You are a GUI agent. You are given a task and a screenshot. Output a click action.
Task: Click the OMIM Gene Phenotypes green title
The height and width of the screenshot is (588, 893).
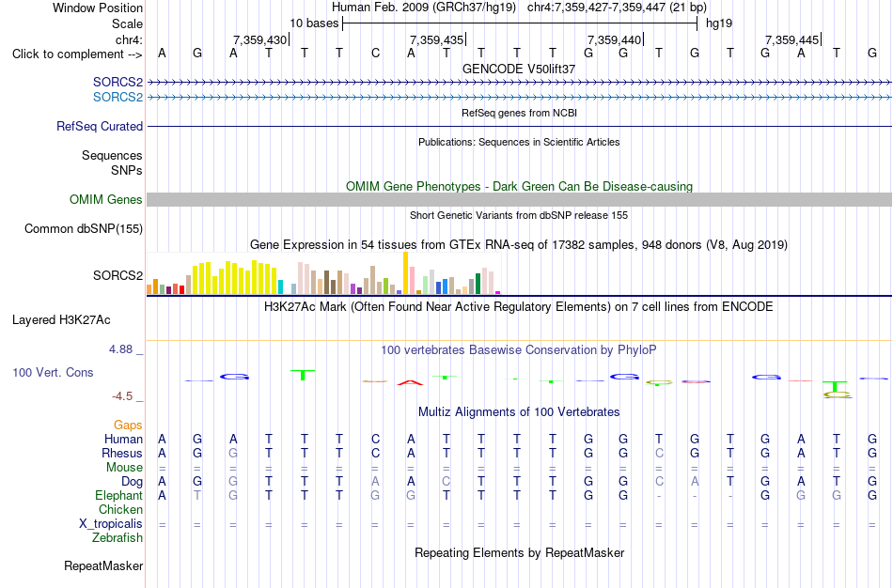tap(519, 186)
